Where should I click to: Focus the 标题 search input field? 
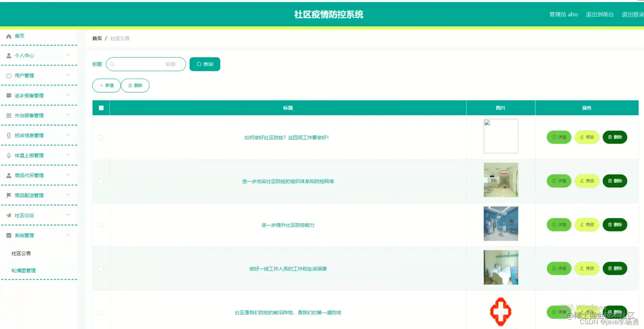point(146,64)
